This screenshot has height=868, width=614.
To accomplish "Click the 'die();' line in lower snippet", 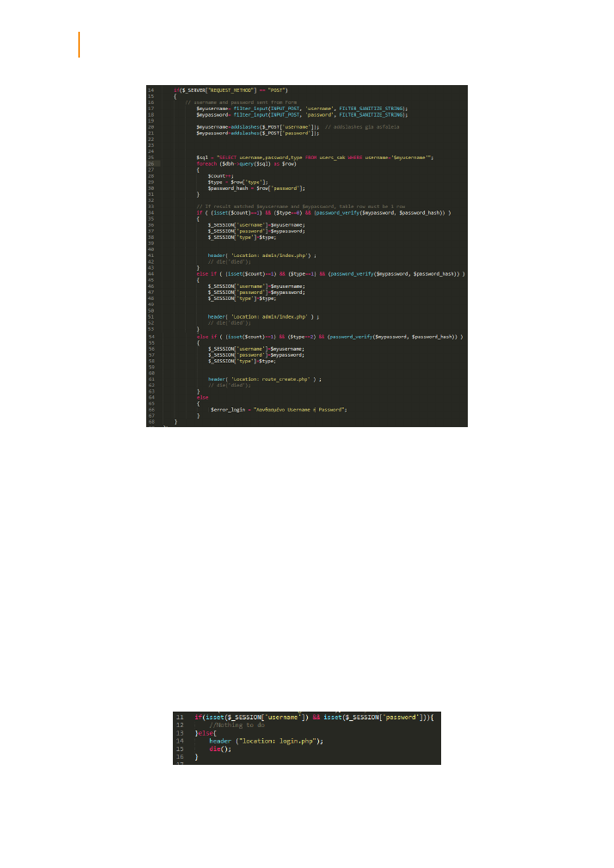I will coord(220,749).
